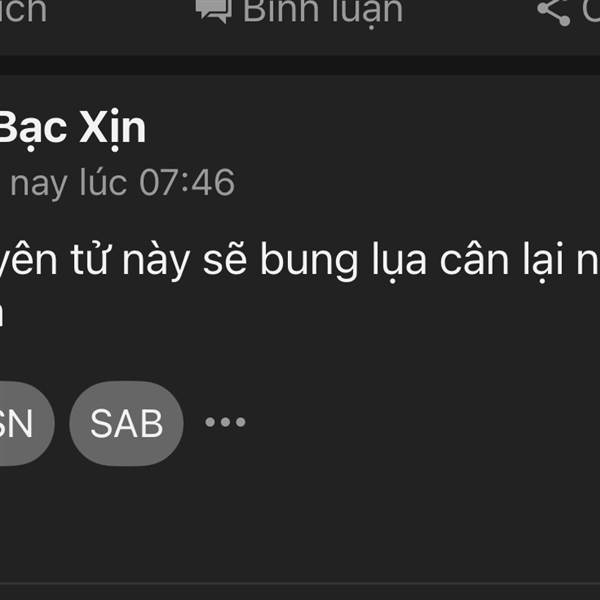Select the partially visible SN tag chip
The height and width of the screenshot is (600, 600).
pyautogui.click(x=27, y=423)
